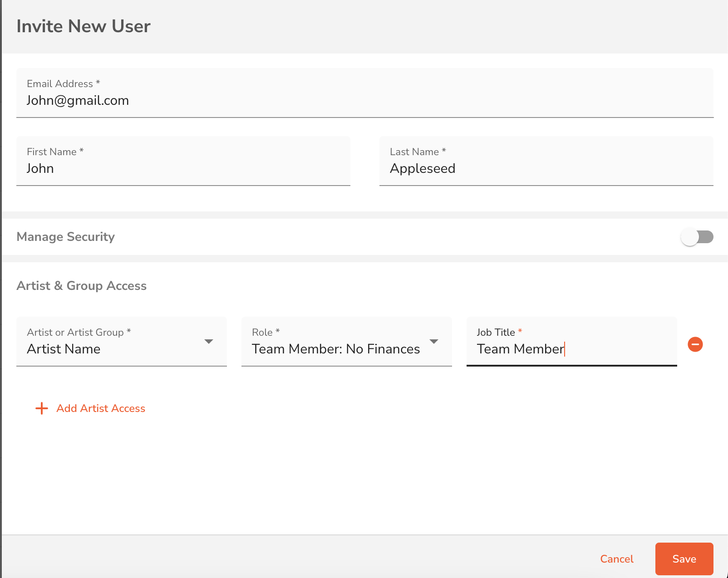The width and height of the screenshot is (728, 578).
Task: Click the plus icon beside Add Artist Access
Action: 42,408
